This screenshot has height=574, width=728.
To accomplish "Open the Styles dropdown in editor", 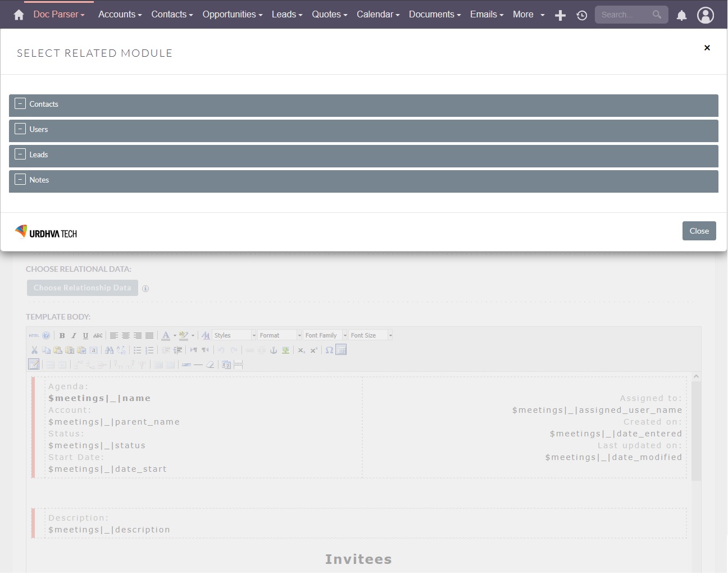I will pos(234,335).
